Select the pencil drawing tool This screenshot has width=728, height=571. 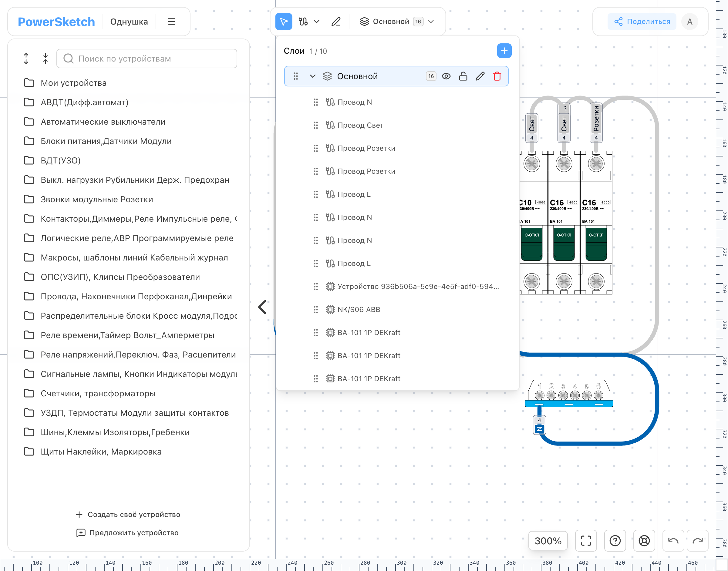(336, 22)
